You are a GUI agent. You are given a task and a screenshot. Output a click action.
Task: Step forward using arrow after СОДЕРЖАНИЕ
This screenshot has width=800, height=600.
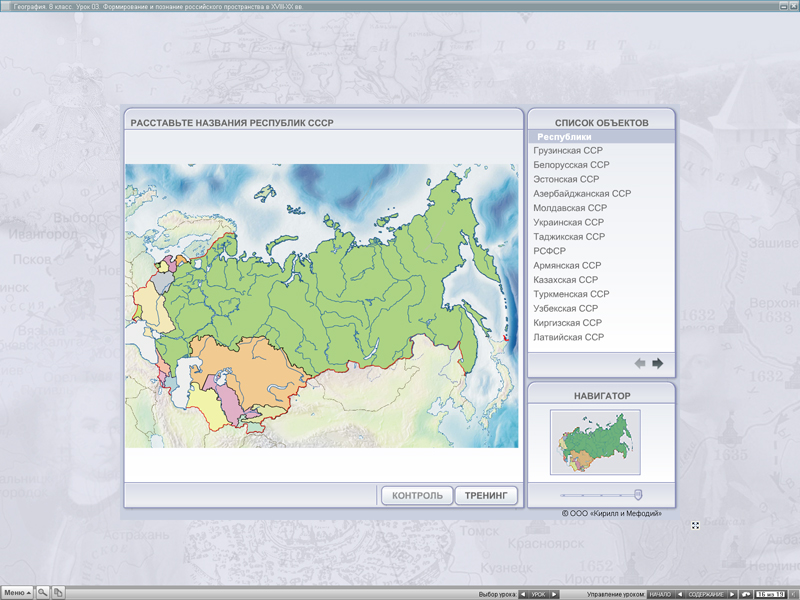(732, 594)
